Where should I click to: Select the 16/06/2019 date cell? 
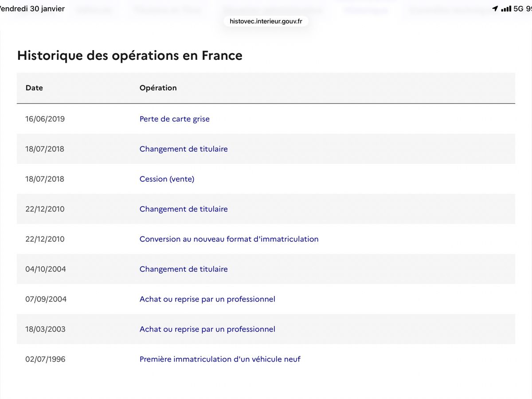(45, 119)
